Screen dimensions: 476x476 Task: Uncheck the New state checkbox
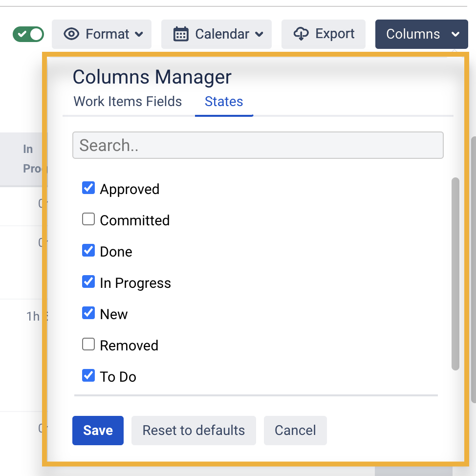pyautogui.click(x=88, y=313)
